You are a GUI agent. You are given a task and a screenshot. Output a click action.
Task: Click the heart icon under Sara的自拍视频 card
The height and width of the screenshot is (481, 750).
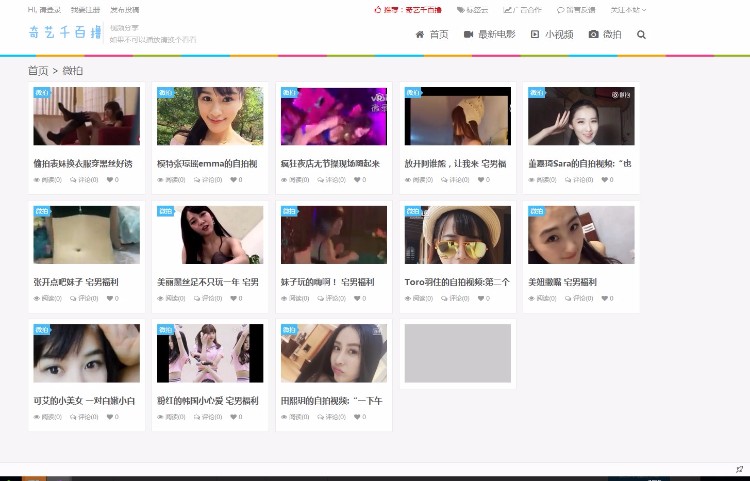pos(605,180)
